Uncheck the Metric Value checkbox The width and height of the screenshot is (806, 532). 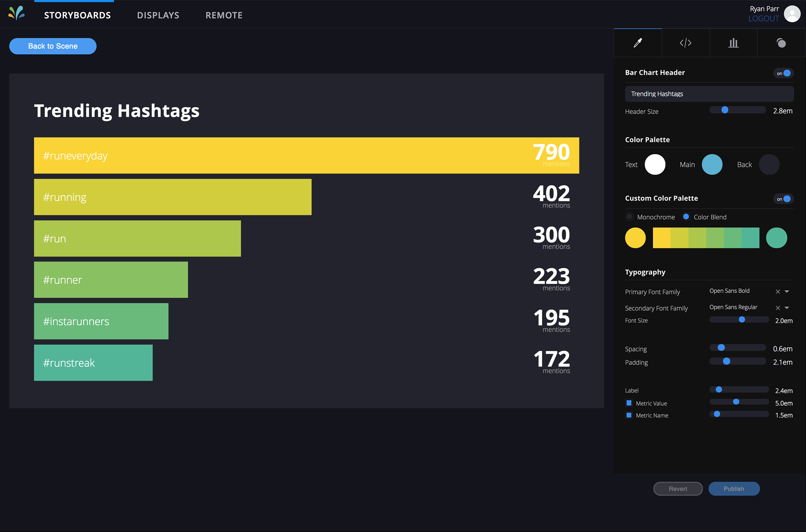point(629,403)
